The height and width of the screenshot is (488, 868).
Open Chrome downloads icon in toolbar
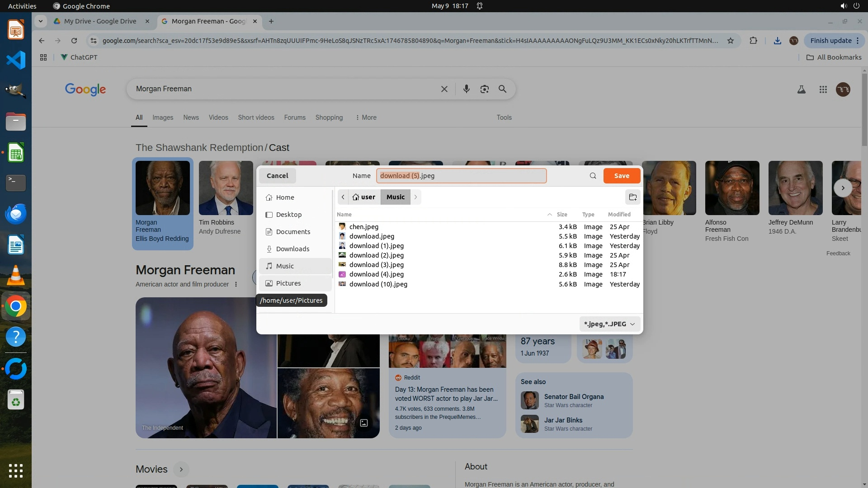coord(777,41)
